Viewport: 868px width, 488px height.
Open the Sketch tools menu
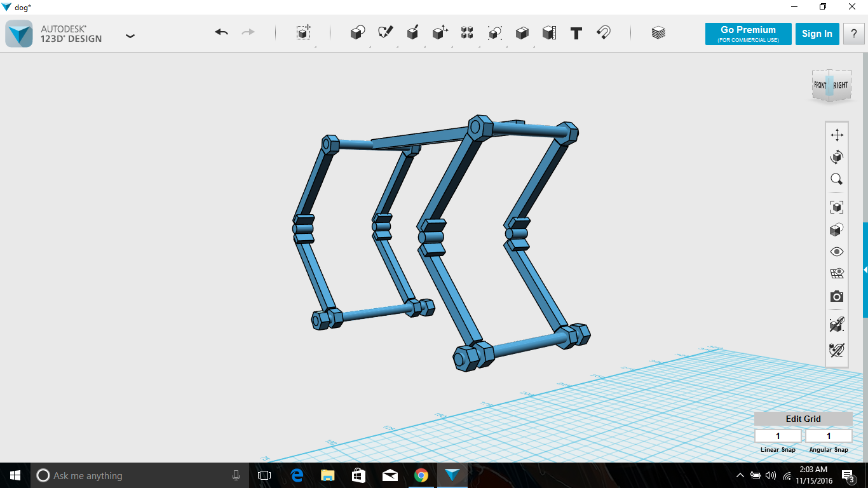(x=386, y=33)
